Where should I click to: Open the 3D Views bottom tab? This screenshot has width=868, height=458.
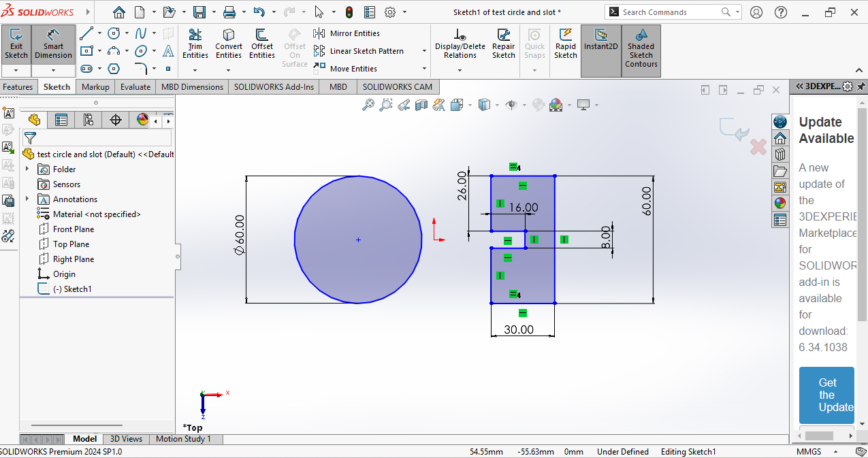point(126,439)
